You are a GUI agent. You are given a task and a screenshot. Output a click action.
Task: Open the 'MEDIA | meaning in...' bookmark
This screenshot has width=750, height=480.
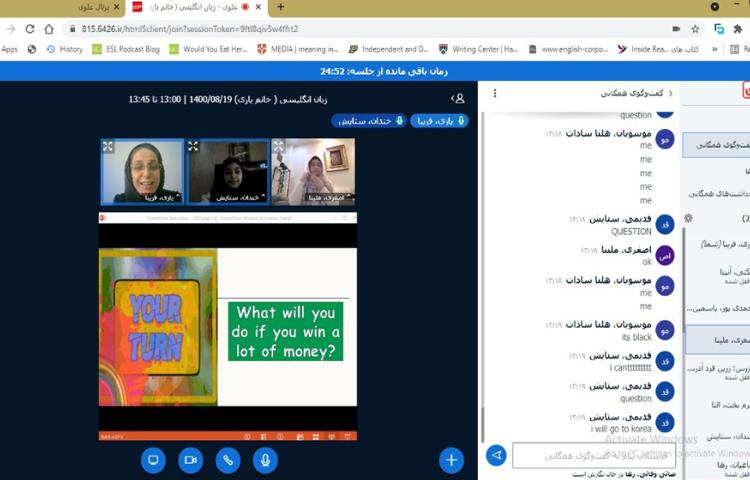(298, 49)
